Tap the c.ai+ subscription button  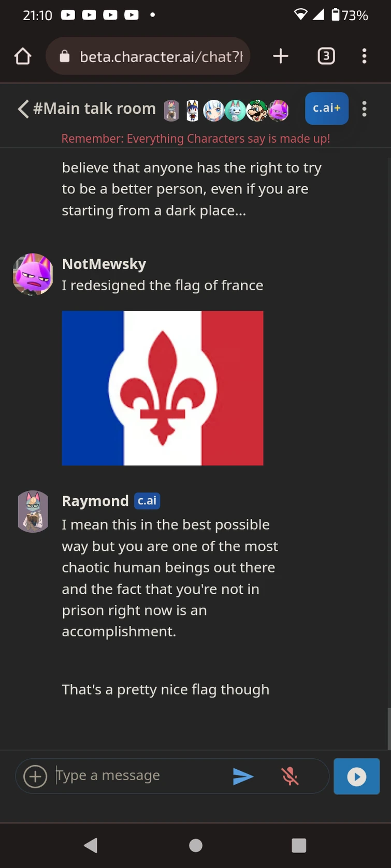326,108
